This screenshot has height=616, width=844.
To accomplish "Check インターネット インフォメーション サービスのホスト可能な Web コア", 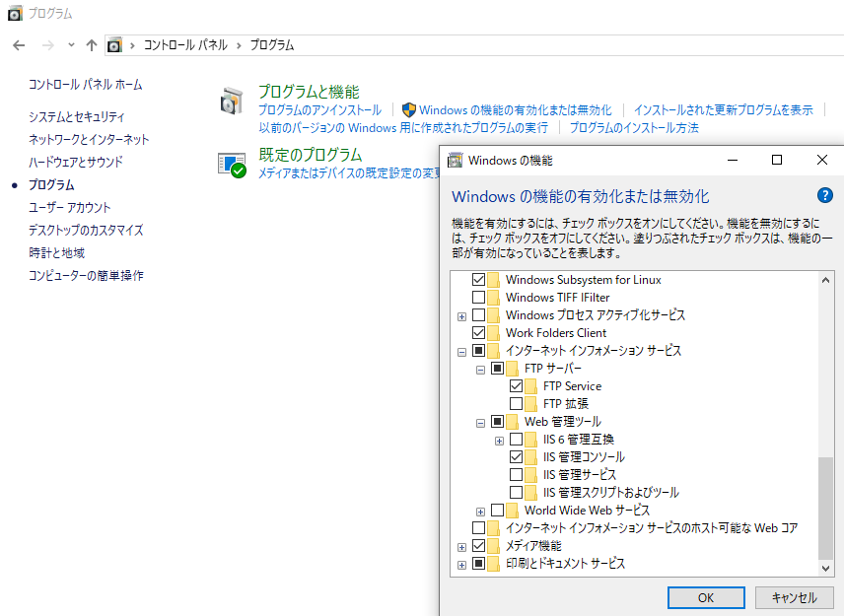I will (478, 528).
